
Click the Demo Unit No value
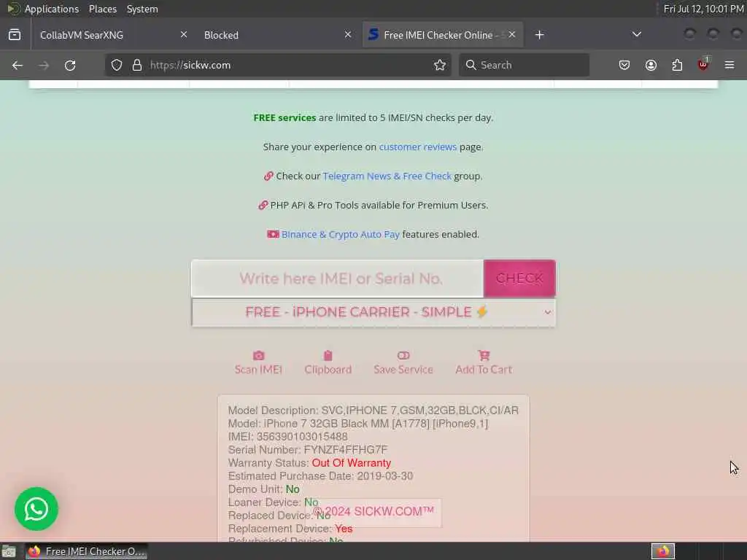[293, 489]
